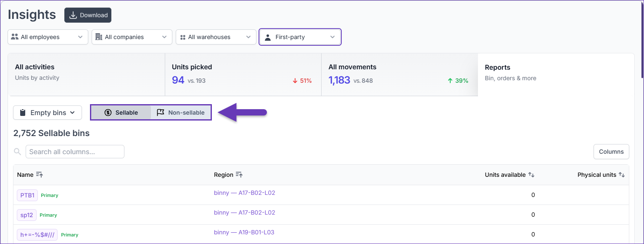
Task: Sort by Name using sort icon
Action: point(40,175)
